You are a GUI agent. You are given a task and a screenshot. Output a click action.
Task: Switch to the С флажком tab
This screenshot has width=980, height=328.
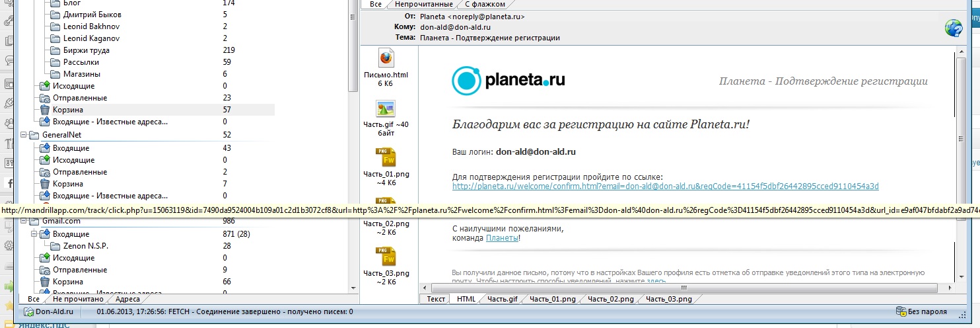[484, 4]
